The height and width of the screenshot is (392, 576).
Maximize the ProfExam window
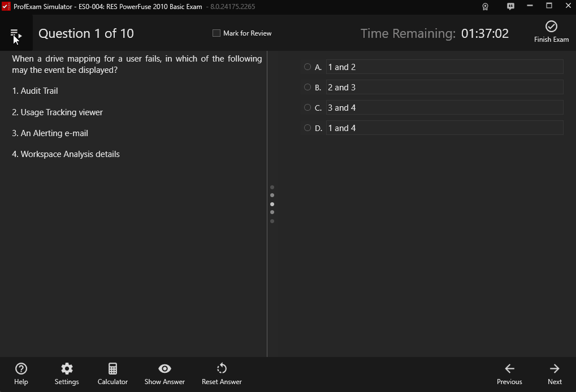(549, 6)
